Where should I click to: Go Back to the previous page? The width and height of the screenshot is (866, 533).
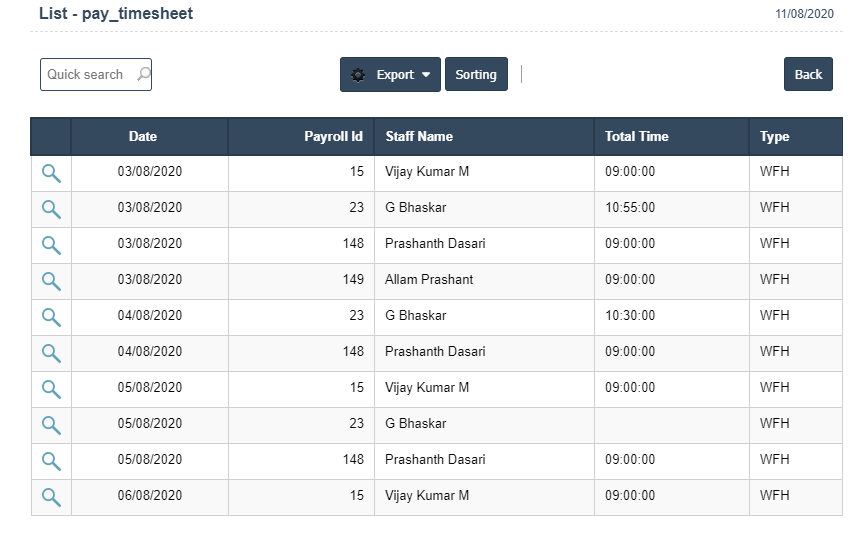point(808,75)
